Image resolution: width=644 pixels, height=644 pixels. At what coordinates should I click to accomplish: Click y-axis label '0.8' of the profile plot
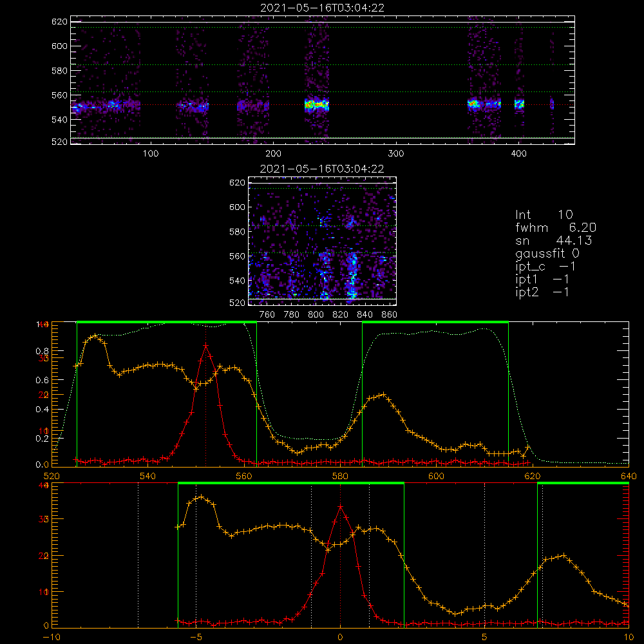[43, 352]
